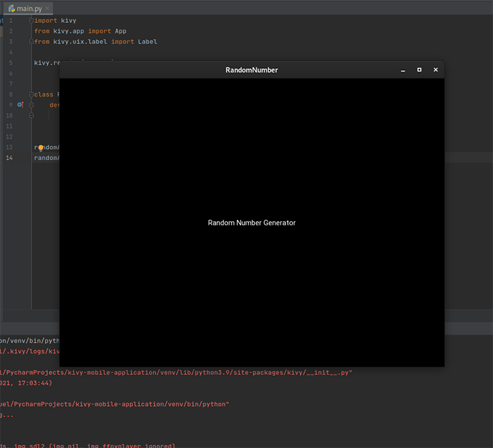Click line number 11 in the gutter

9,126
